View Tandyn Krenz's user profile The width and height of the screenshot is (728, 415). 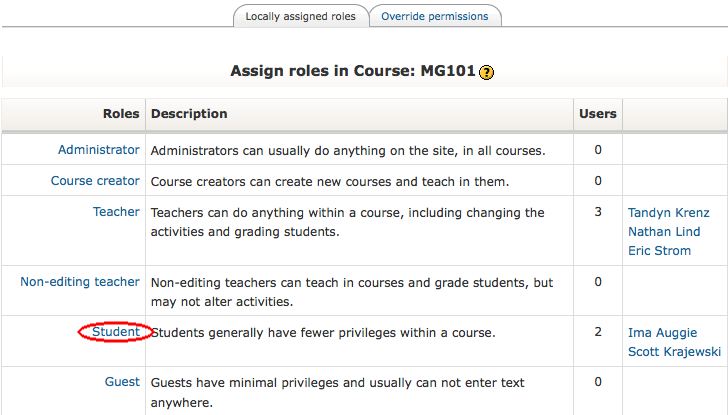pos(668,213)
